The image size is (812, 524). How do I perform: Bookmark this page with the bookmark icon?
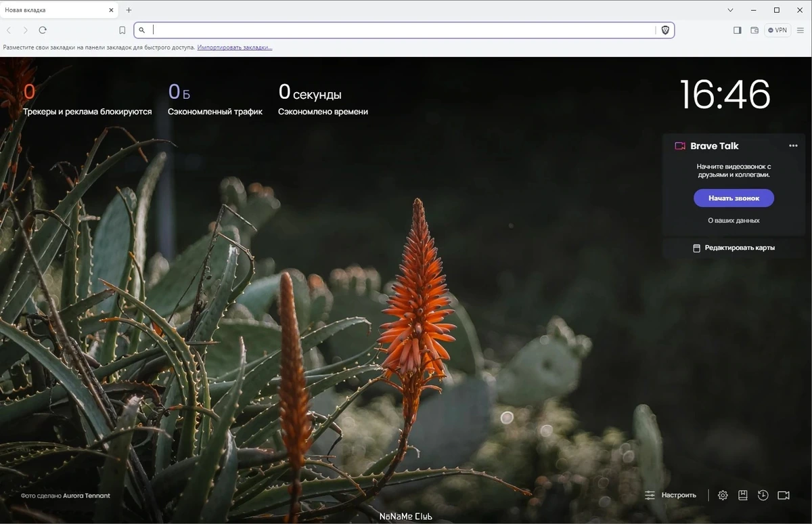point(122,30)
